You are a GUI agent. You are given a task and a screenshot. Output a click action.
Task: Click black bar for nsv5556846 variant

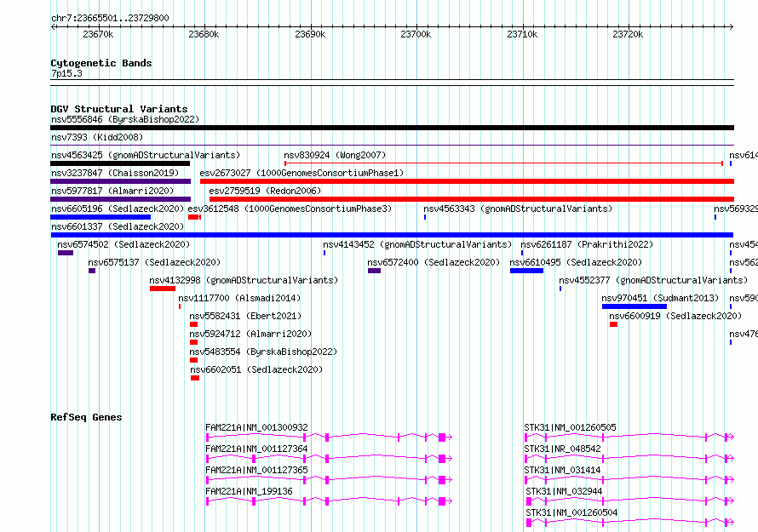point(392,128)
